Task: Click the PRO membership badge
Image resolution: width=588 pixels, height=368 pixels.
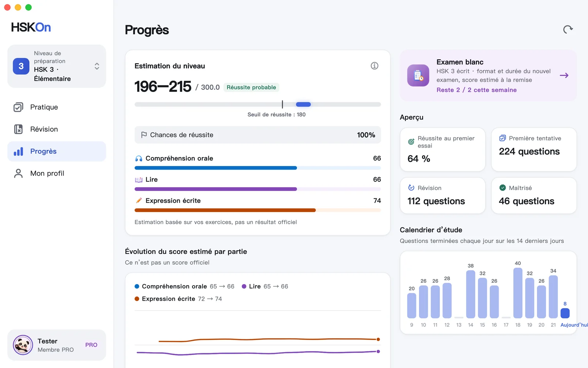Action: pyautogui.click(x=91, y=345)
